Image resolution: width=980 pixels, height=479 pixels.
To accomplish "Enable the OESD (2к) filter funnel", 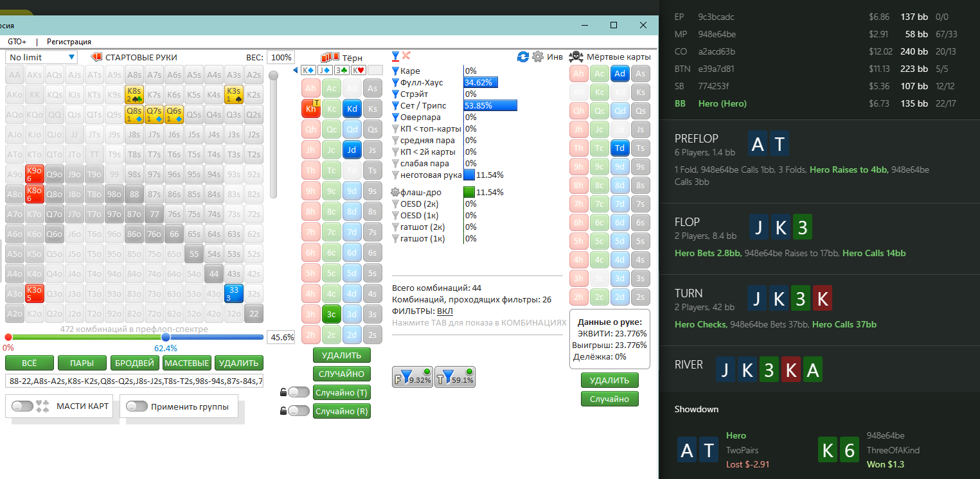I will [x=396, y=204].
